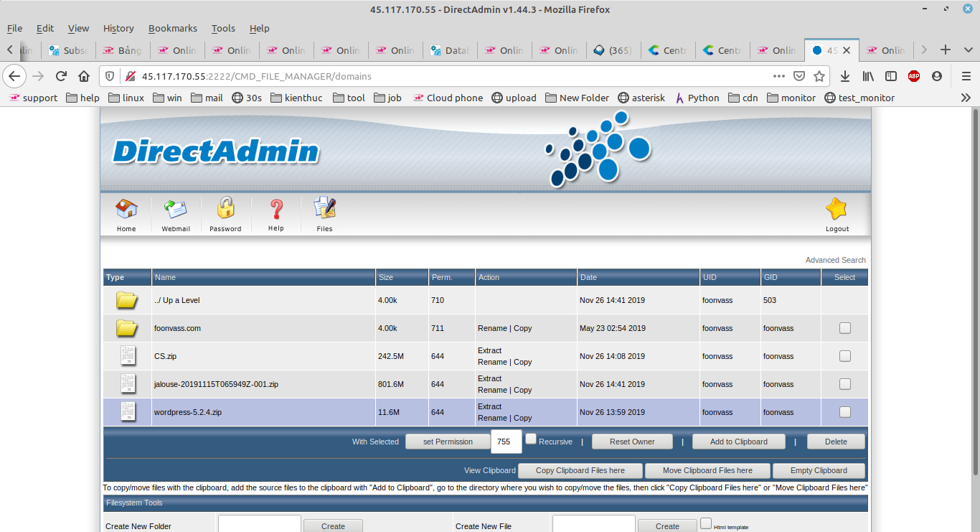Bookmark this page with star icon

pyautogui.click(x=819, y=76)
